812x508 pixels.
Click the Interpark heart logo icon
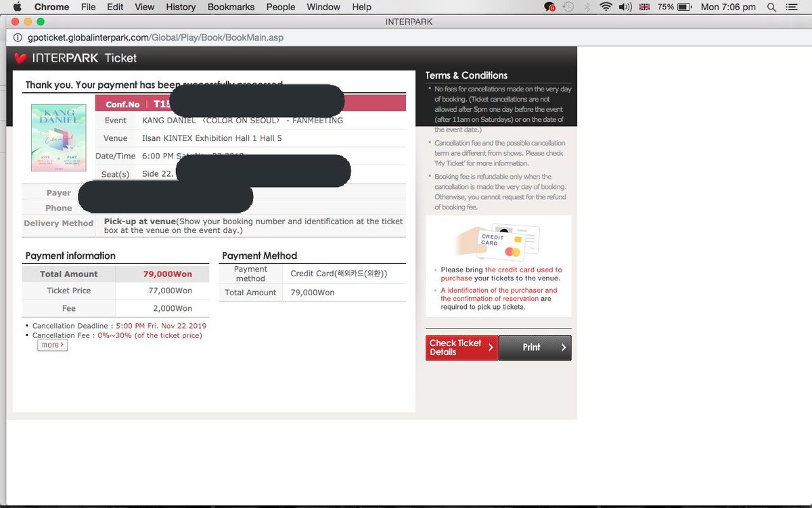(20, 58)
